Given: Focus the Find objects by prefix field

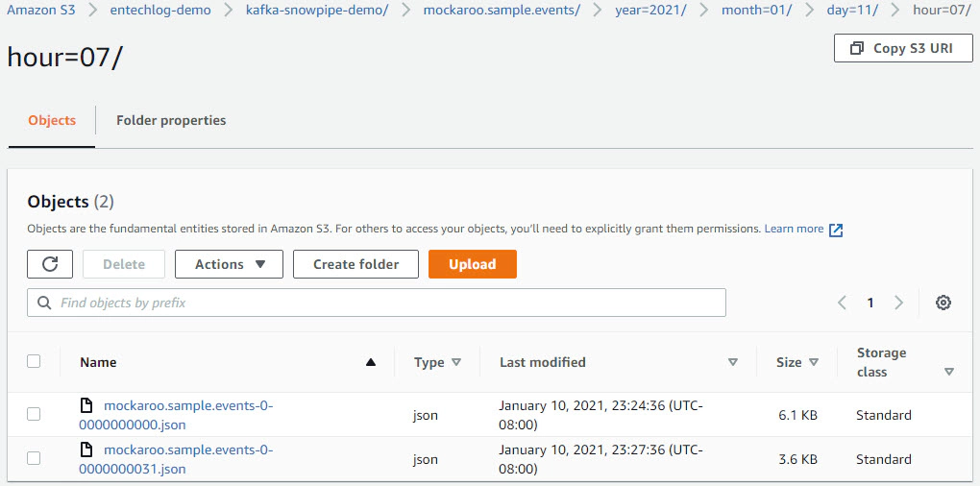Looking at the screenshot, I should (377, 303).
